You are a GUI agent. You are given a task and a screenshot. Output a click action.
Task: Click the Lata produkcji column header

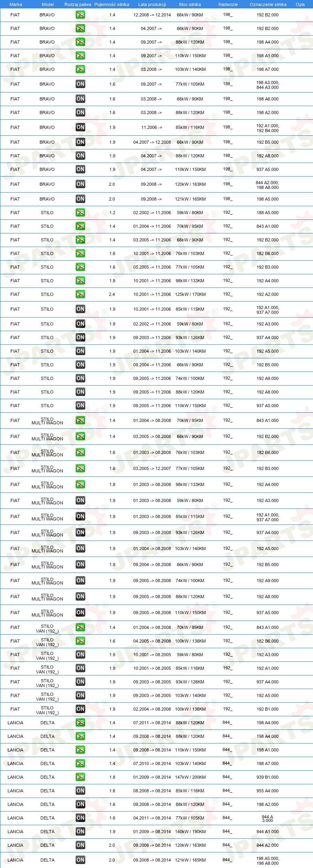point(152,4)
